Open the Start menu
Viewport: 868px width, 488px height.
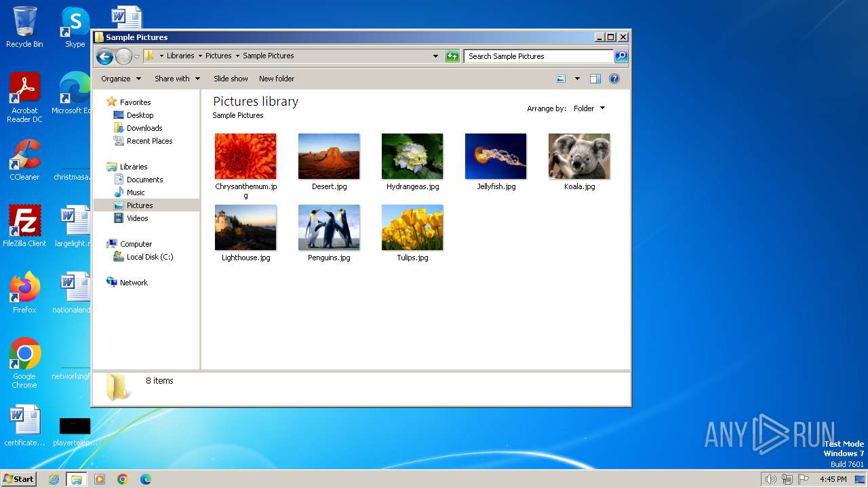point(19,479)
